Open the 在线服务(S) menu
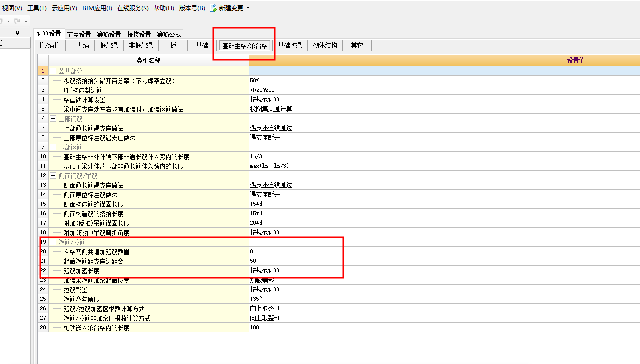The height and width of the screenshot is (364, 640). click(133, 8)
